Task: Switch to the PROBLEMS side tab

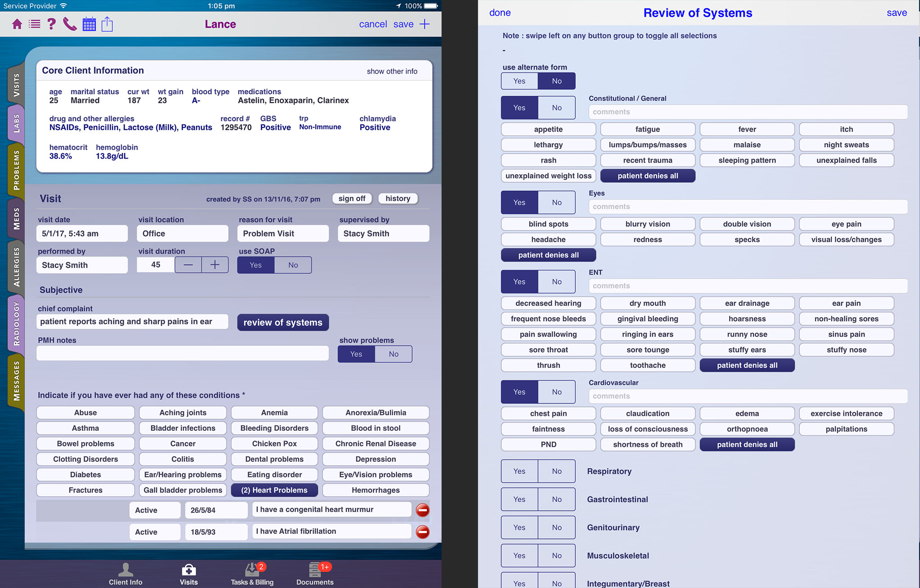Action: coord(16,170)
